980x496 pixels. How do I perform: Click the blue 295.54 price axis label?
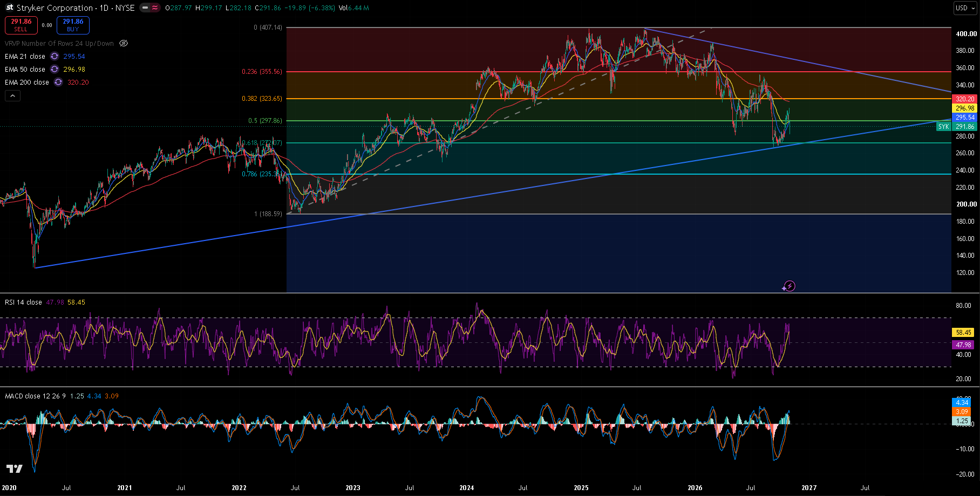click(x=965, y=117)
